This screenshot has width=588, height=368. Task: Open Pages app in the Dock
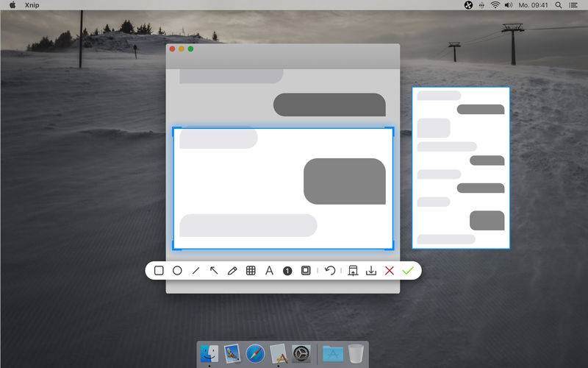point(279,353)
